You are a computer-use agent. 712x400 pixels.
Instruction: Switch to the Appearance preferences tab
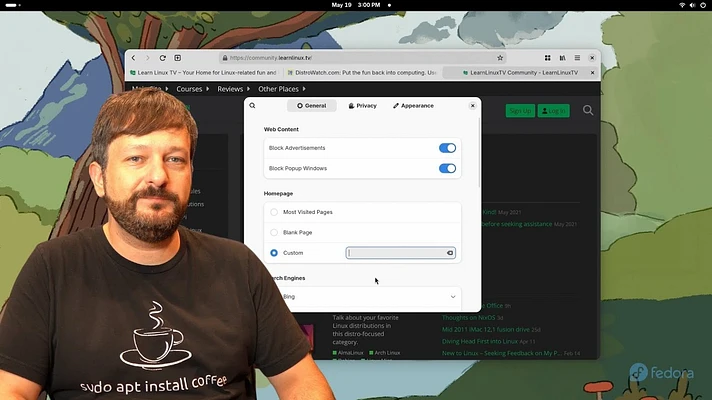point(413,106)
